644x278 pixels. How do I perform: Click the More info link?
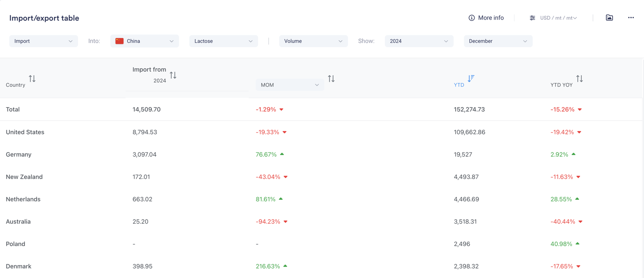pos(491,18)
